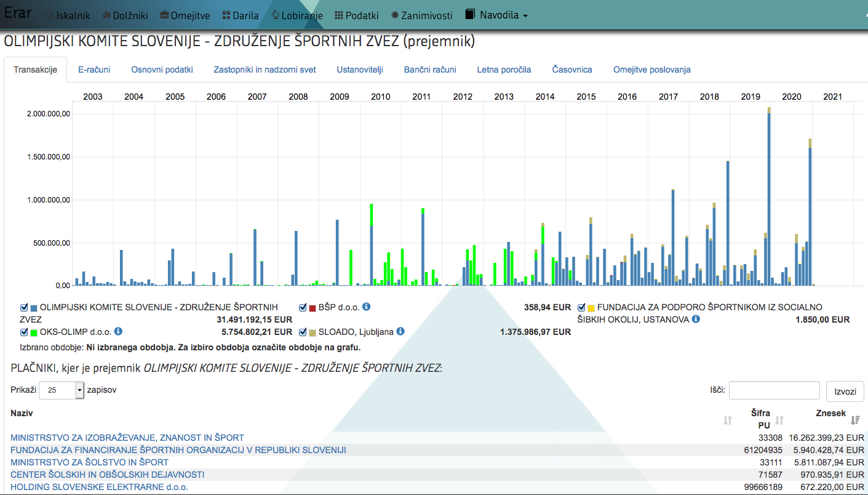This screenshot has height=495, width=868.
Task: Open the Dolžniki navbar item
Action: click(125, 15)
